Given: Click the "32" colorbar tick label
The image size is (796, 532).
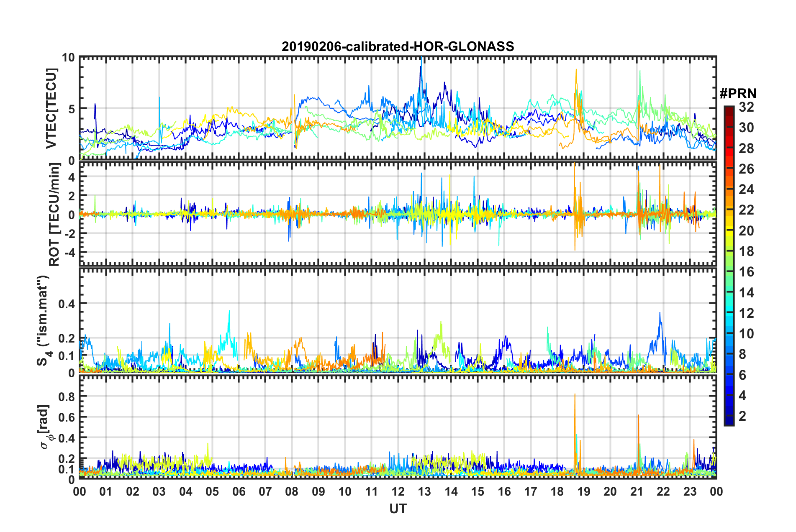Looking at the screenshot, I should [x=746, y=107].
